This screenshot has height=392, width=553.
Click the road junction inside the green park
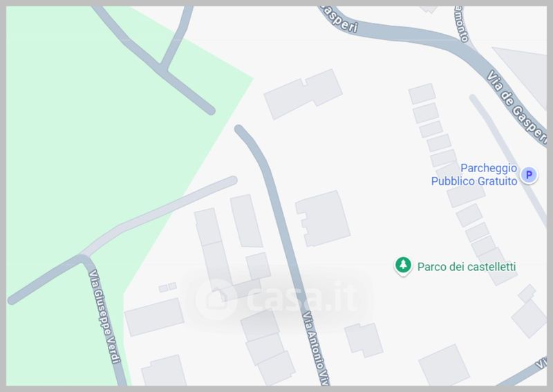(162, 68)
